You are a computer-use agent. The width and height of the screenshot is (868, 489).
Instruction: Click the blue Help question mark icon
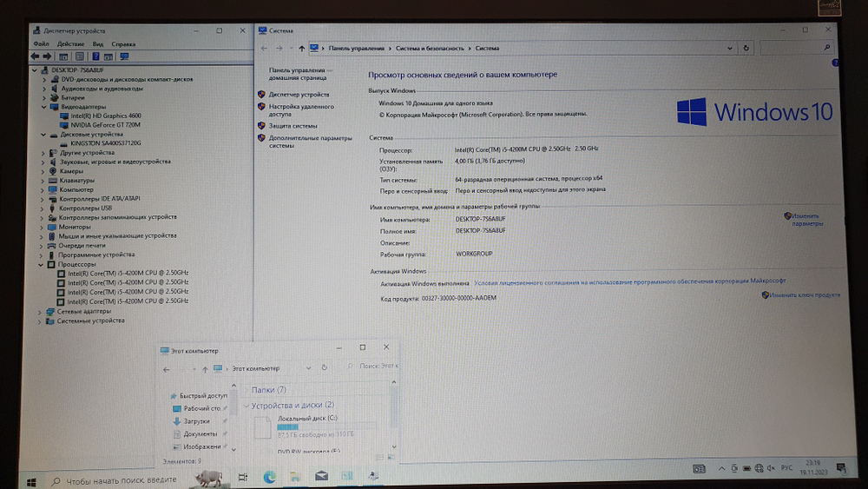pos(95,56)
